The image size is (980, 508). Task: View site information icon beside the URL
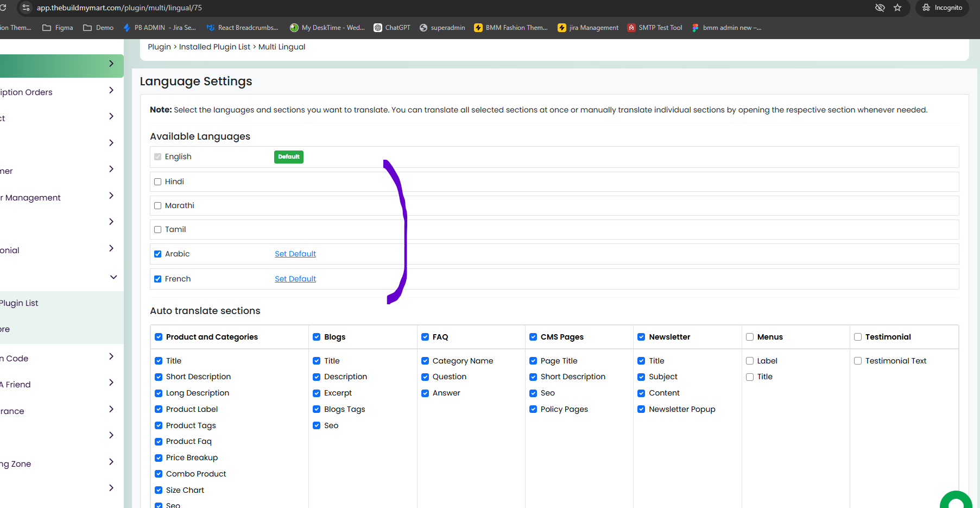click(26, 8)
